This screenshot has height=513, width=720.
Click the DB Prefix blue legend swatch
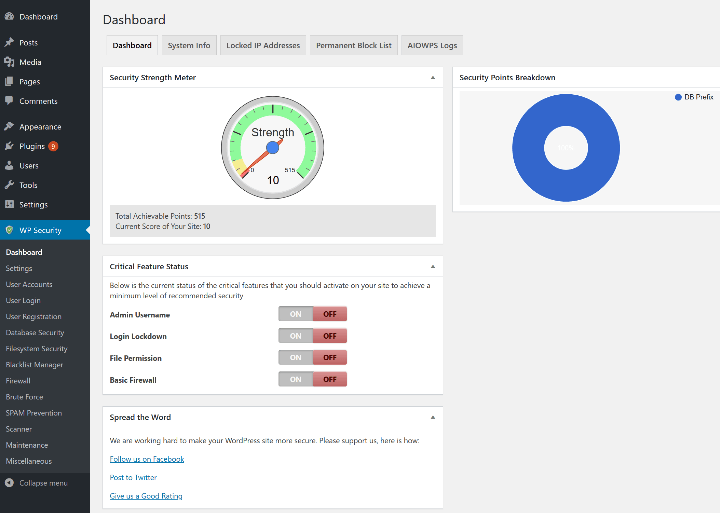point(678,97)
